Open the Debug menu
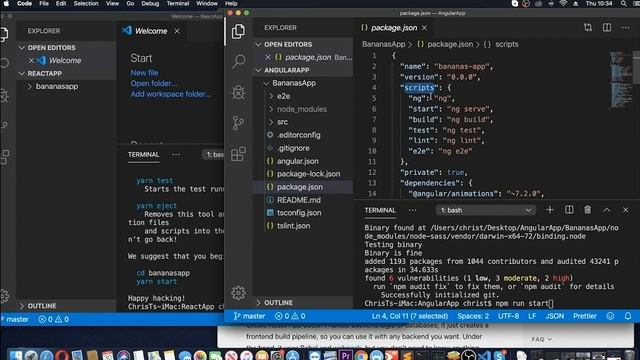Image resolution: width=640 pixels, height=360 pixels. click(150, 4)
